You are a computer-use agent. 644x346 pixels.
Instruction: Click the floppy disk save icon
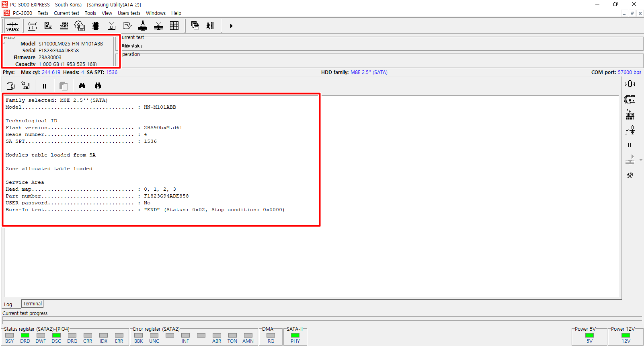click(26, 86)
